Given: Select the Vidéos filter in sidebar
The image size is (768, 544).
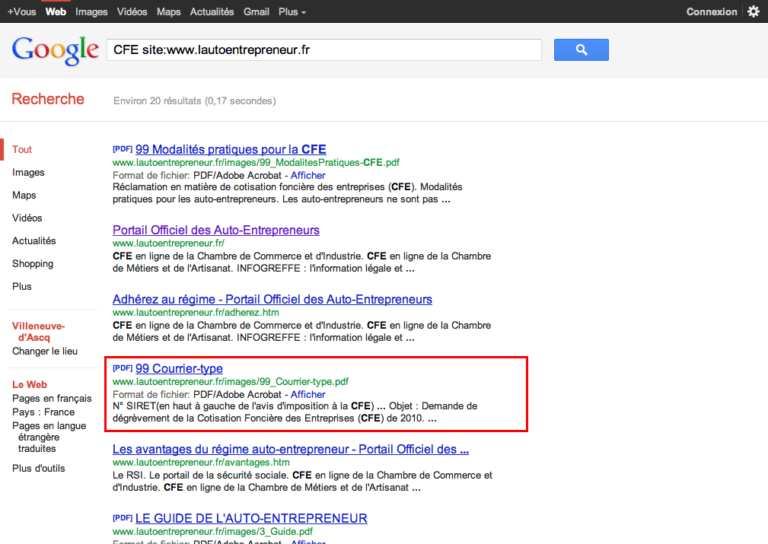Looking at the screenshot, I should (27, 218).
